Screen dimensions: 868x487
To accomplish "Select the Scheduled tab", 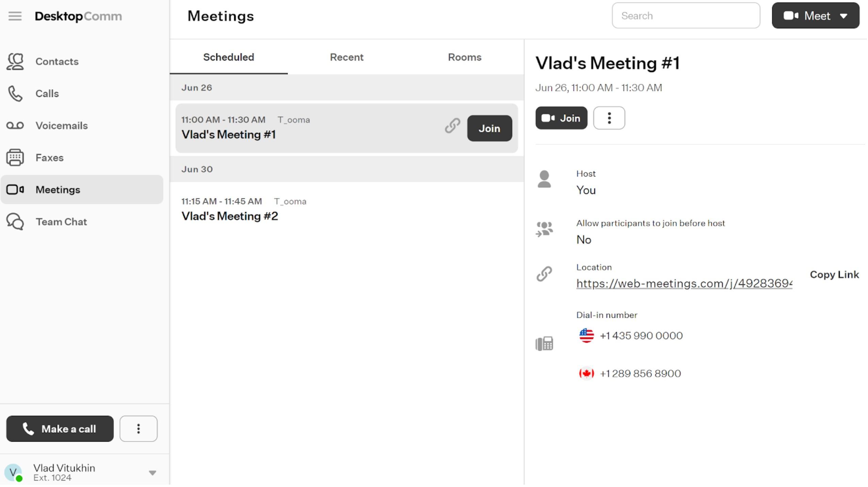I will click(x=229, y=57).
